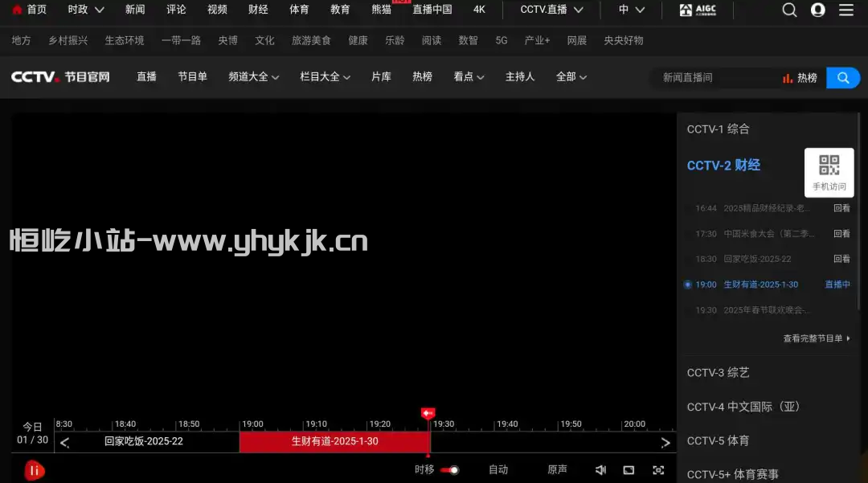Open the hamburger menu icon
Screen dimensions: 868x483
845,10
